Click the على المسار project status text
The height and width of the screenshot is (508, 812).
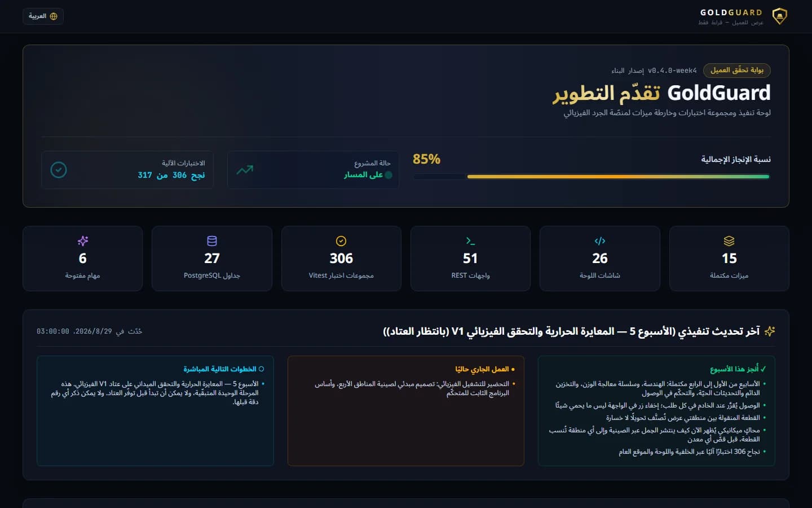point(363,175)
